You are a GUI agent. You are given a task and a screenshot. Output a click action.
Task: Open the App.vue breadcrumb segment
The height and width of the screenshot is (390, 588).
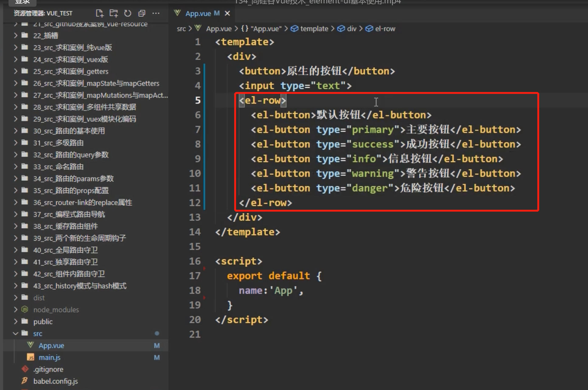219,29
